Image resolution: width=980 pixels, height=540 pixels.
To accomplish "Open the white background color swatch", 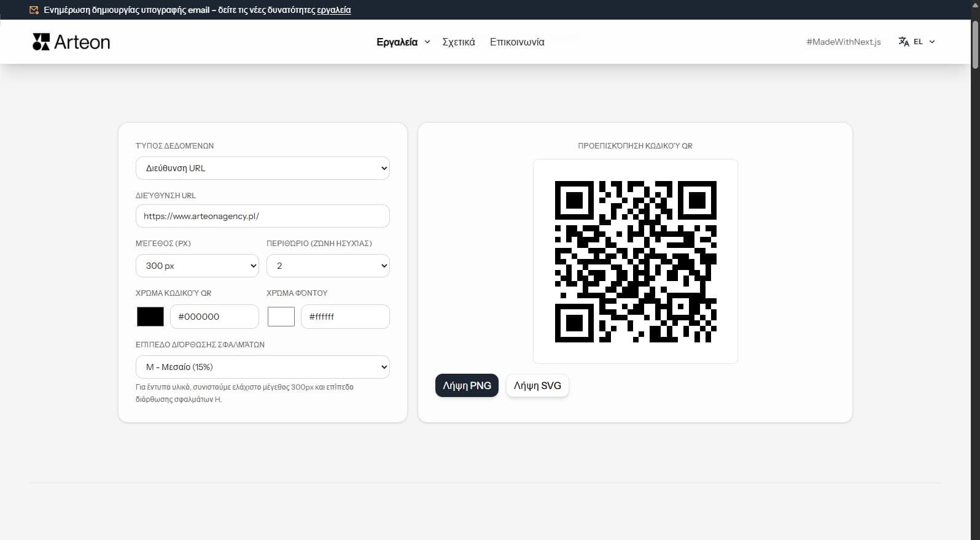I will coord(281,317).
